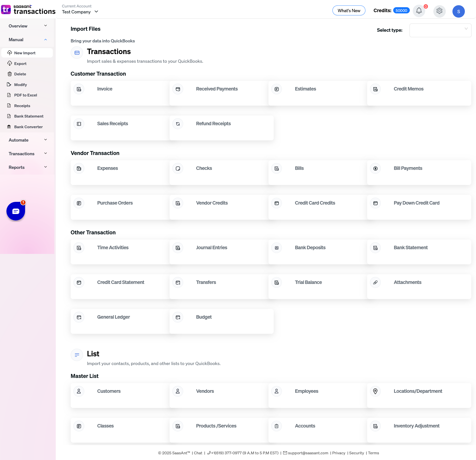Open the Select type dropdown

(440, 30)
